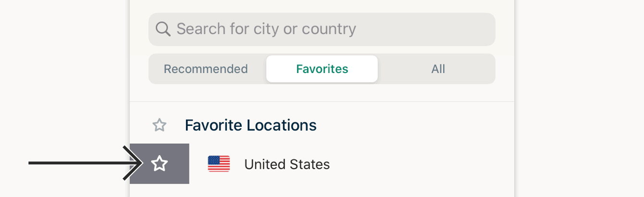Remove United States from favorites
Viewport: 644px width, 197px height.
coord(160,164)
